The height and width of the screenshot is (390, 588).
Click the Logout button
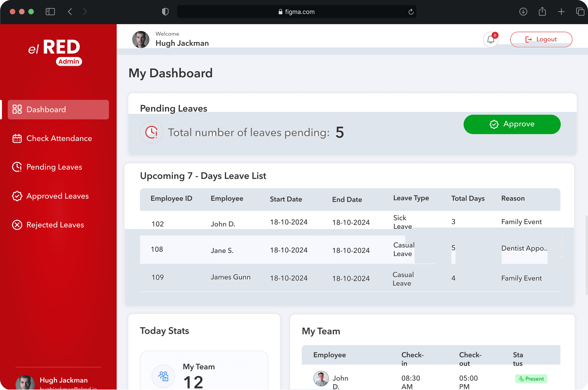(x=541, y=39)
